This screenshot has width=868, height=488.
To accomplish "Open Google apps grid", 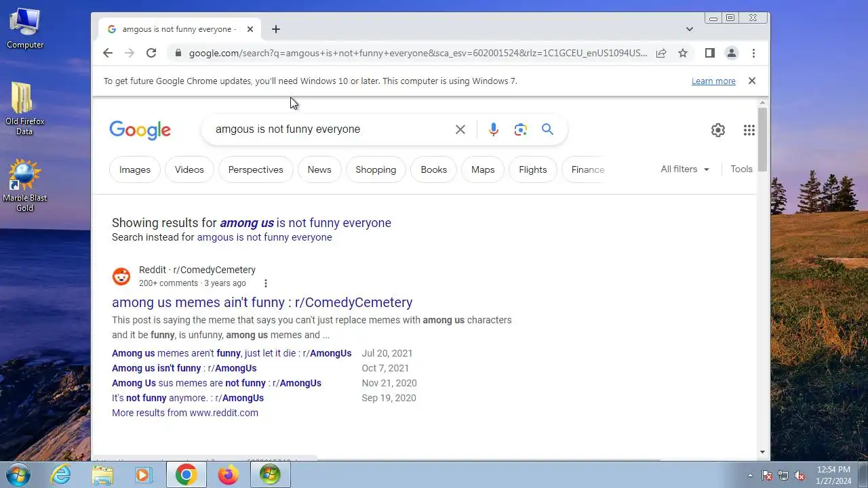I will coord(749,130).
